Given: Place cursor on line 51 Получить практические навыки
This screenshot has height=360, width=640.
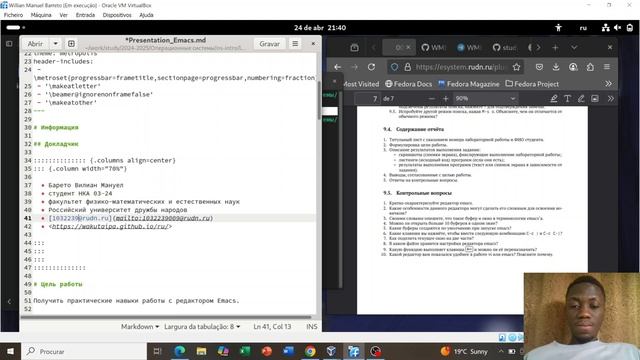Looking at the screenshot, I should coord(136,300).
